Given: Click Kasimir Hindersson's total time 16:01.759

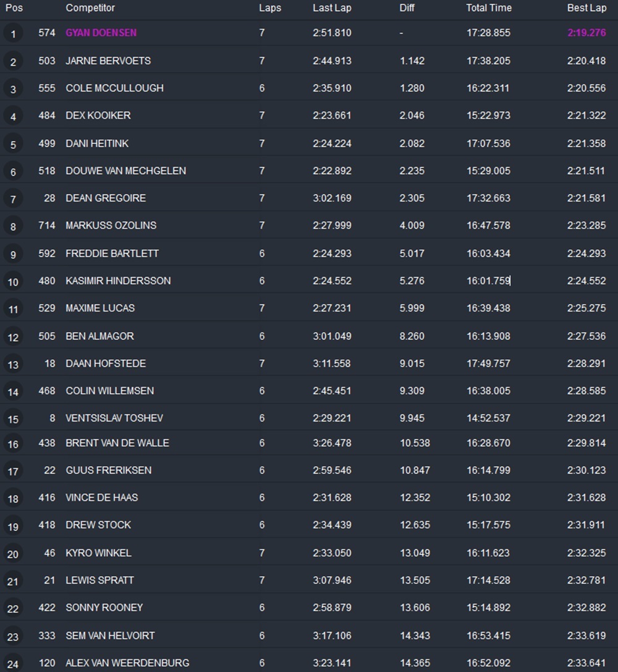Looking at the screenshot, I should click(x=488, y=281).
